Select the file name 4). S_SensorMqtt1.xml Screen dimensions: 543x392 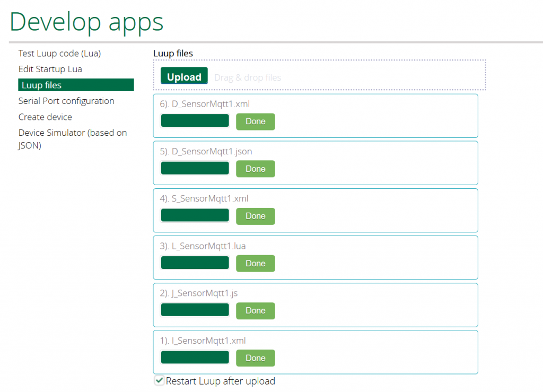[204, 198]
